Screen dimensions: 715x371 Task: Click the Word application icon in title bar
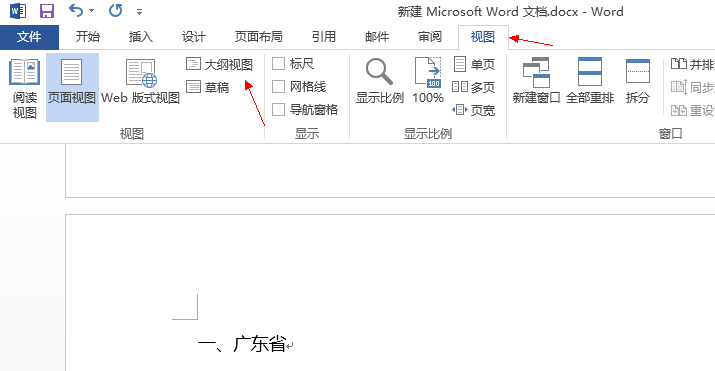[x=18, y=10]
